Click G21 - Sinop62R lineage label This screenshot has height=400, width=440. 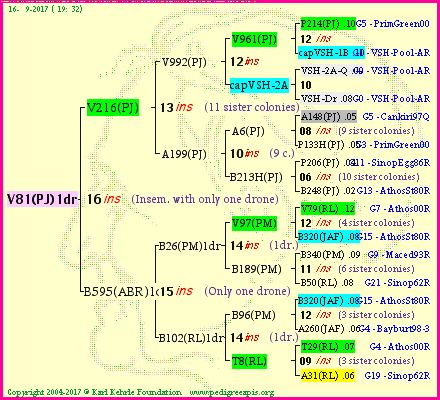(397, 283)
